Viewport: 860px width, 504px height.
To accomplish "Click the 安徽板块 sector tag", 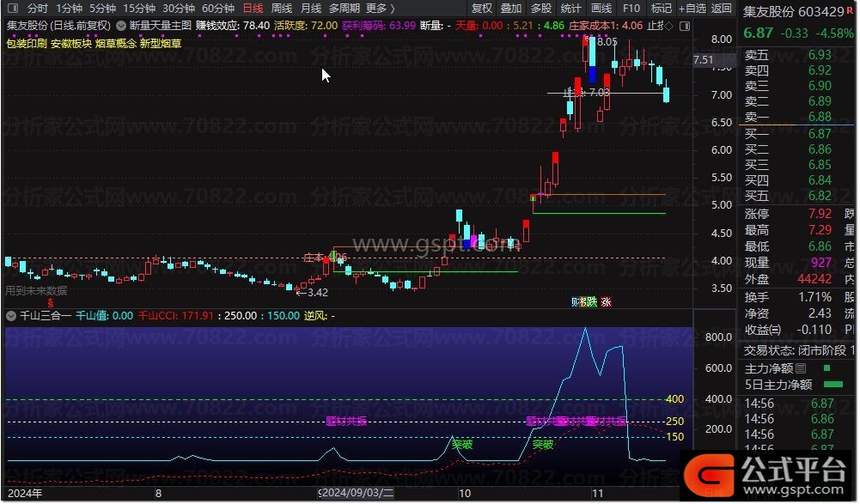I will pyautogui.click(x=71, y=43).
